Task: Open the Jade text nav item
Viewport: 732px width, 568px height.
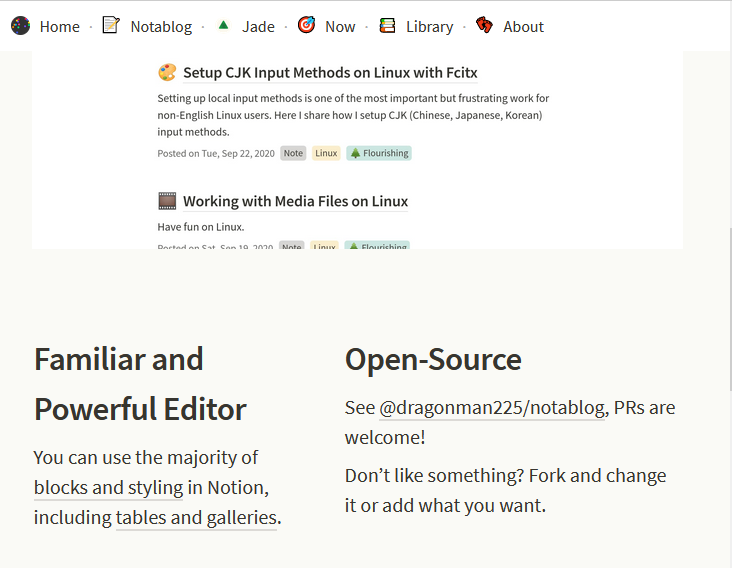Action: 258,27
